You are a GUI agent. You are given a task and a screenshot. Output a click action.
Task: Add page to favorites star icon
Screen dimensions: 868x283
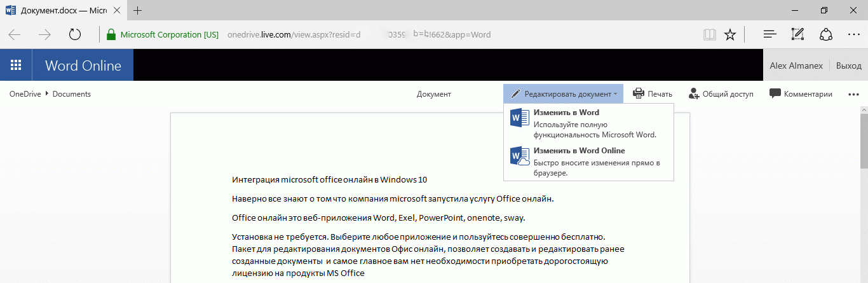click(x=730, y=35)
